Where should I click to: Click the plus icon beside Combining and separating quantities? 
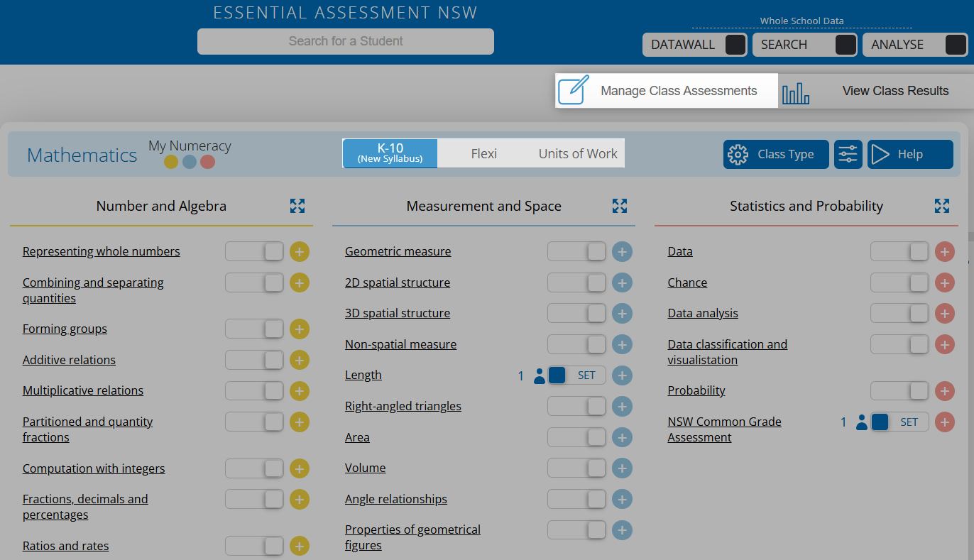(x=300, y=282)
